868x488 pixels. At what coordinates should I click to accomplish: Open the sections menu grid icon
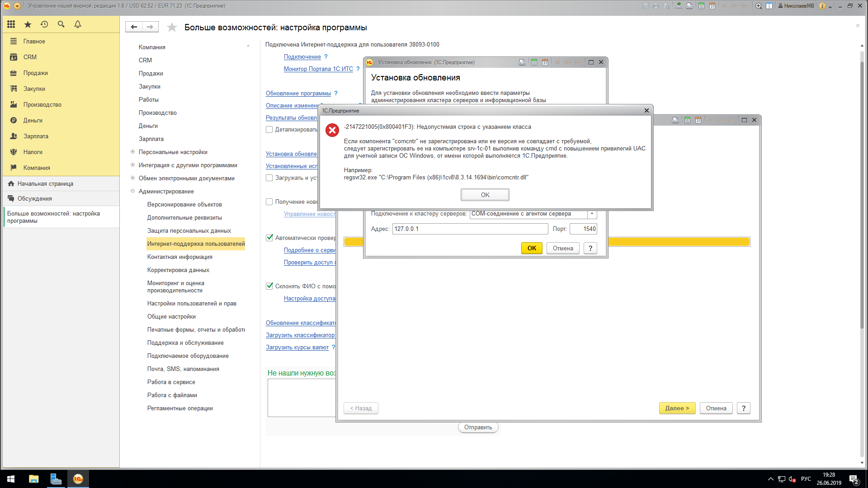[x=11, y=24]
